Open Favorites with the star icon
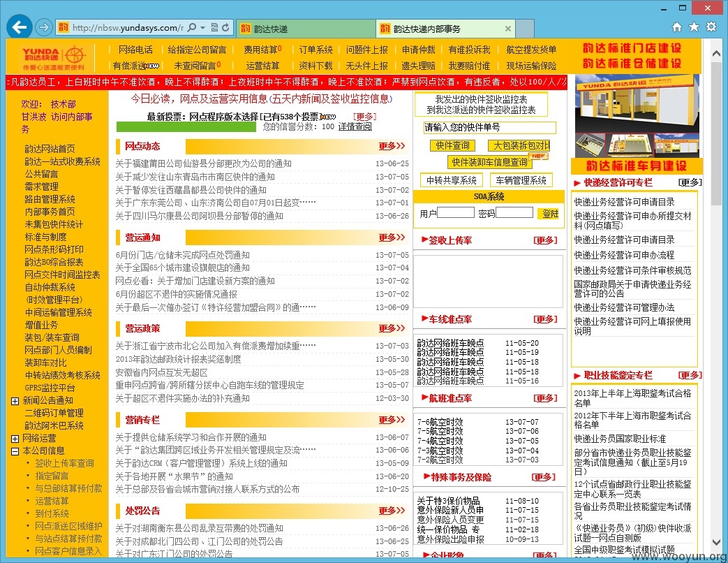This screenshot has height=563, width=728. point(694,27)
